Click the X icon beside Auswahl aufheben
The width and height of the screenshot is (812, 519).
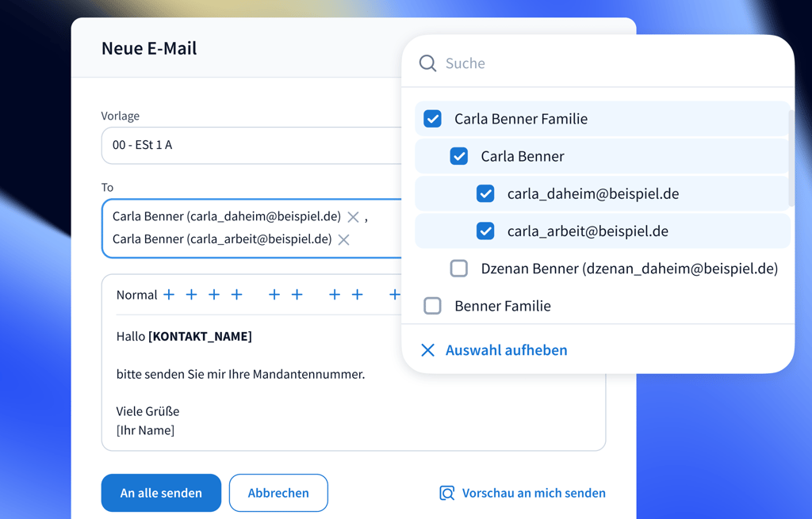click(427, 350)
